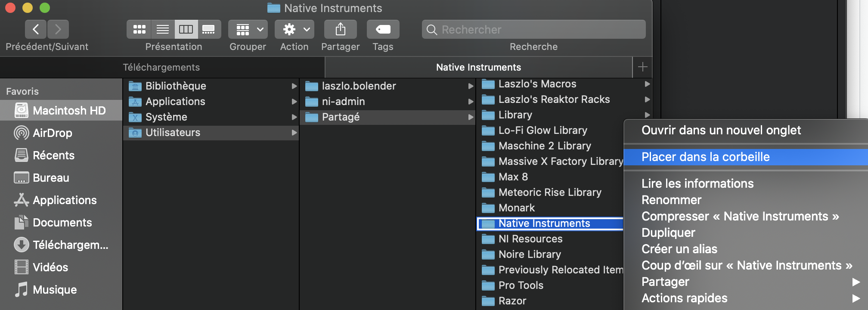This screenshot has width=868, height=310.
Task: Switch to icon view presentation
Action: (139, 29)
